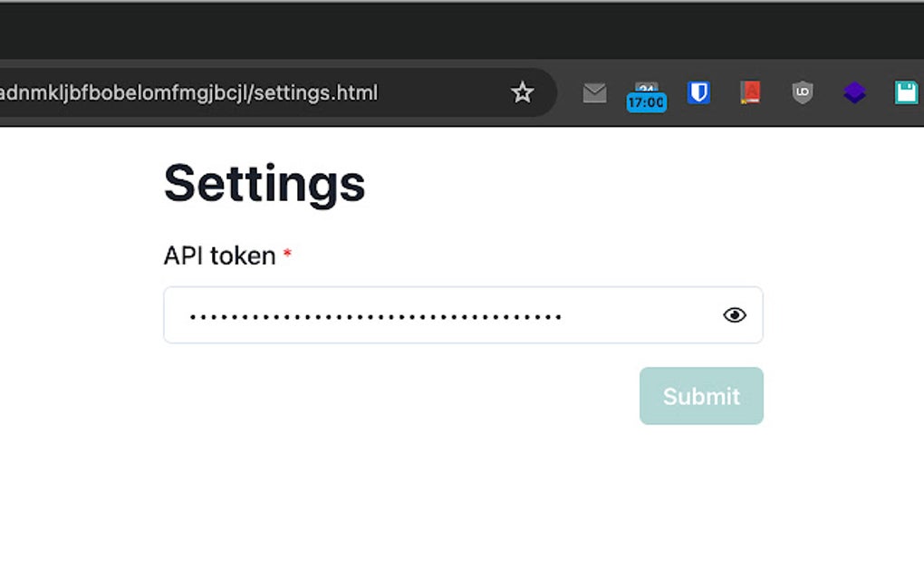Screen dimensions: 924x578
Task: Click the masked dots in the API token field
Action: (x=375, y=316)
